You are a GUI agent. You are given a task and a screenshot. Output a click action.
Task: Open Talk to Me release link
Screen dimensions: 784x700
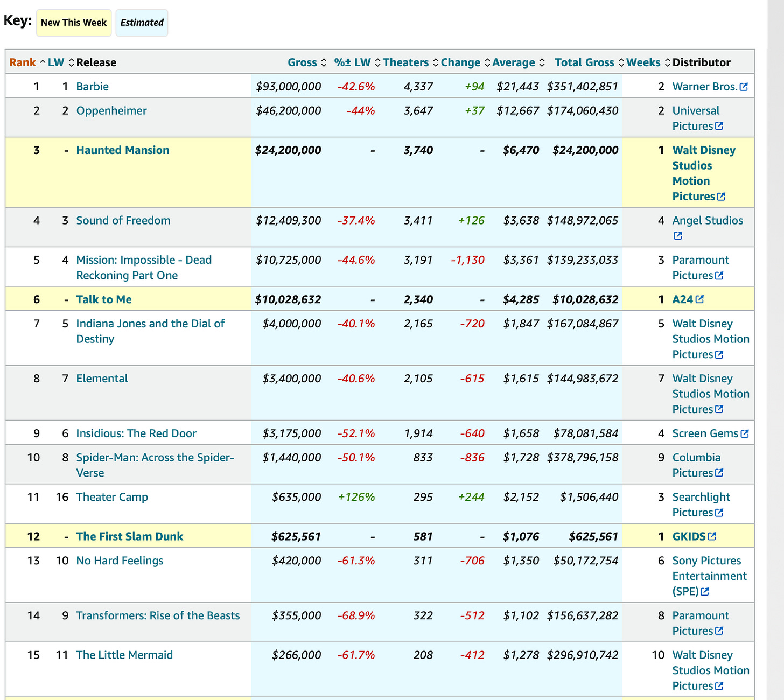[103, 299]
